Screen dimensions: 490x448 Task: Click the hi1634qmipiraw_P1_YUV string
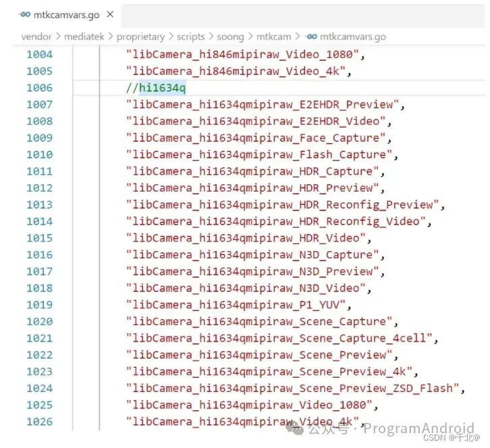click(236, 305)
